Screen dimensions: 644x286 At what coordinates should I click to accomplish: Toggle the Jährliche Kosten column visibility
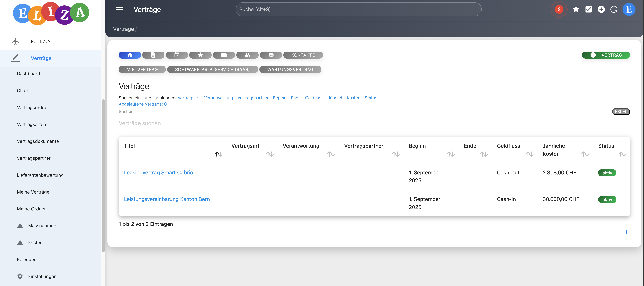click(344, 98)
